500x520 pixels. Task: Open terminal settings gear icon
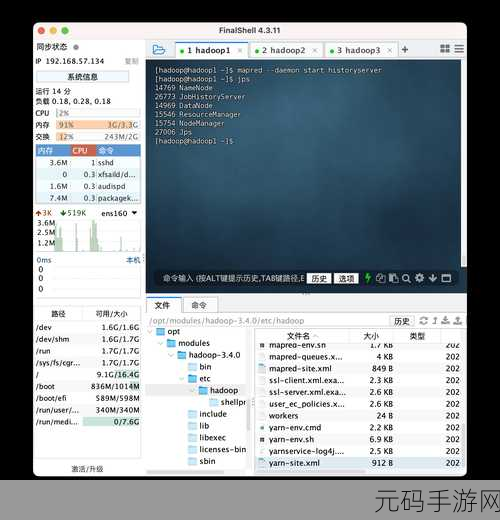click(419, 278)
